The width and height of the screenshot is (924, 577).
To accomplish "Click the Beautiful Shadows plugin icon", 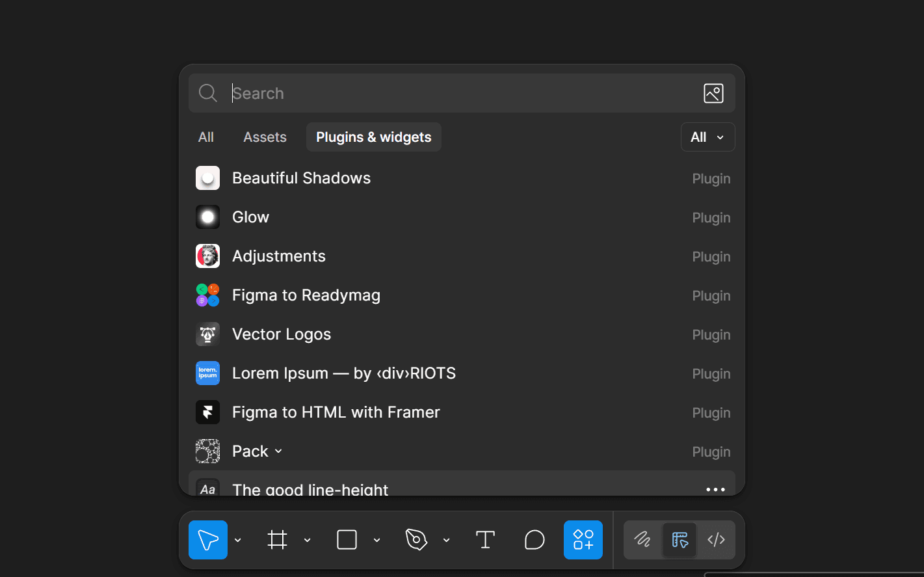I will pos(208,178).
